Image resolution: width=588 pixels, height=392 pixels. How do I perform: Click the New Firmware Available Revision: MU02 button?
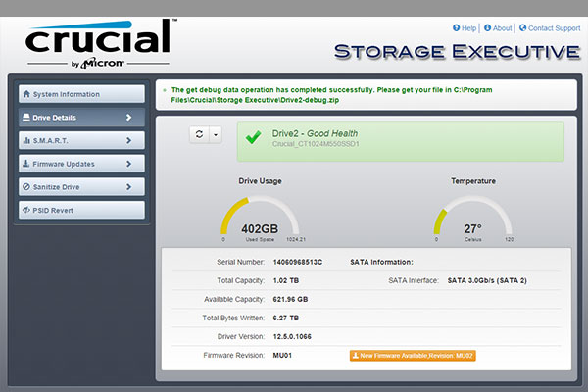point(413,356)
